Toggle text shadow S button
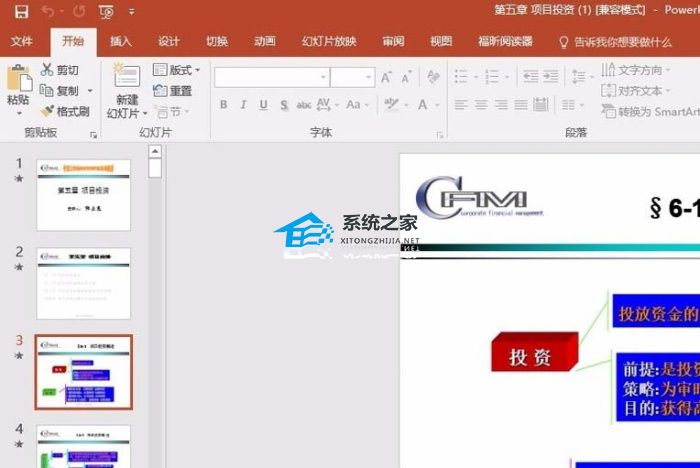This screenshot has height=468, width=700. [x=284, y=105]
